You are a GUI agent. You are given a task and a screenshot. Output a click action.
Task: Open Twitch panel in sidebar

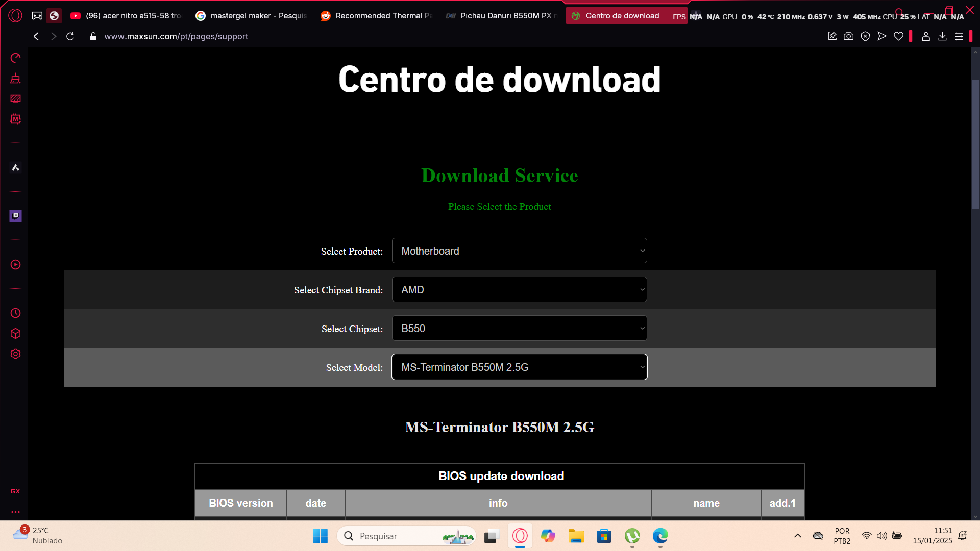pos(15,216)
